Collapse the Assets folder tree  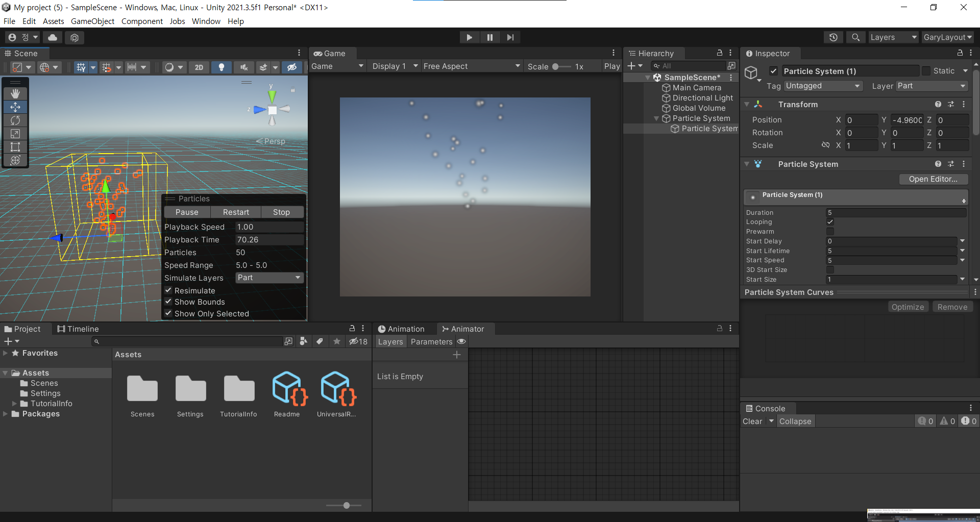tap(5, 373)
